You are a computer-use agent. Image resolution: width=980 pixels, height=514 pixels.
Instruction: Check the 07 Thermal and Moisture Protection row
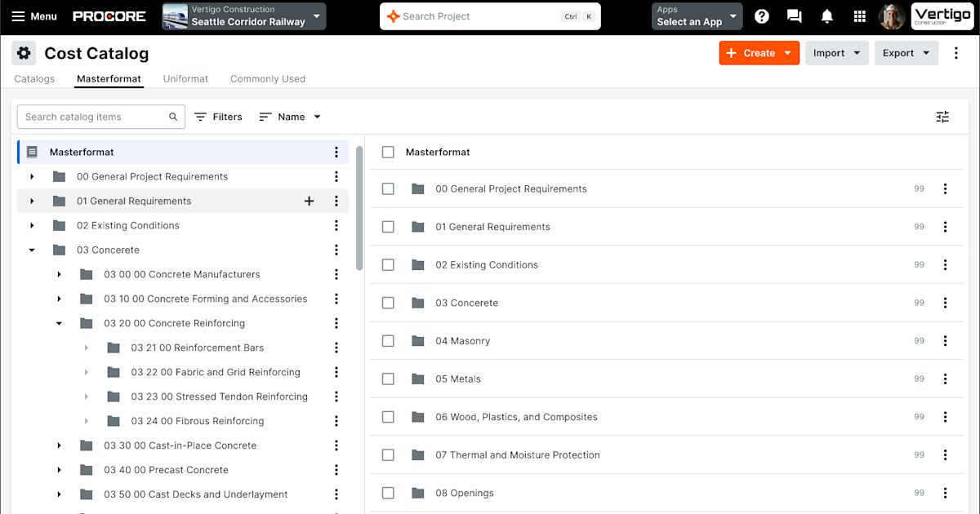tap(388, 454)
